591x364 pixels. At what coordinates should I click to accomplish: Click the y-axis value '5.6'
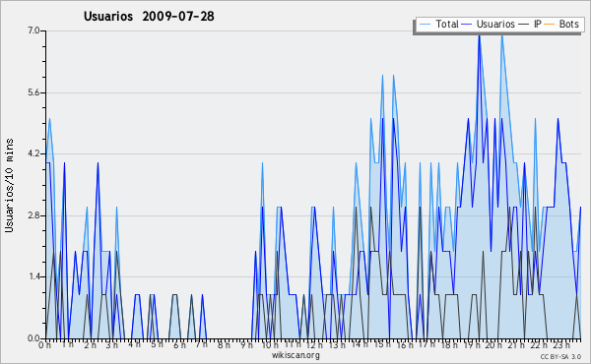33,92
